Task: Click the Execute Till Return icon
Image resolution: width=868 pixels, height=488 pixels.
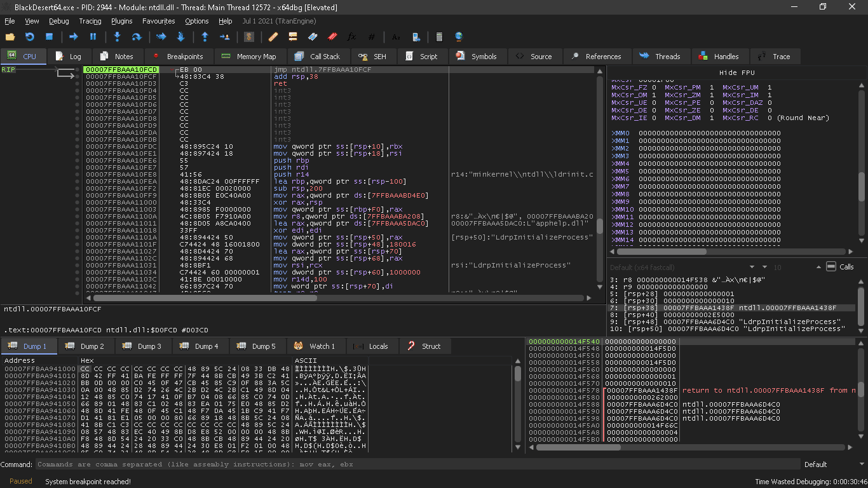Action: click(205, 37)
